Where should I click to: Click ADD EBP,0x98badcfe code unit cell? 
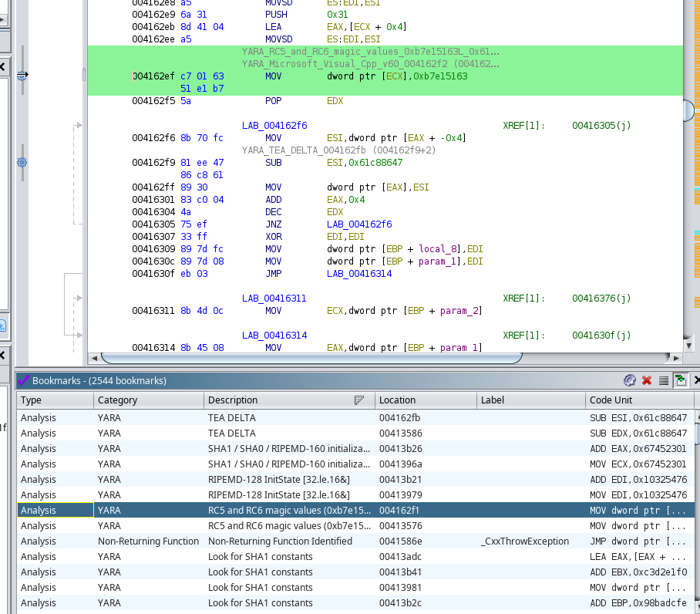(638, 603)
